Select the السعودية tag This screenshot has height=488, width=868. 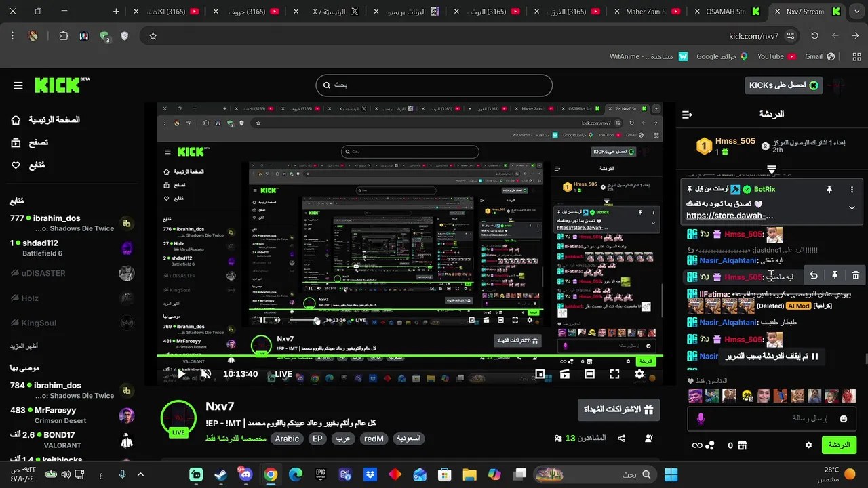click(x=408, y=439)
